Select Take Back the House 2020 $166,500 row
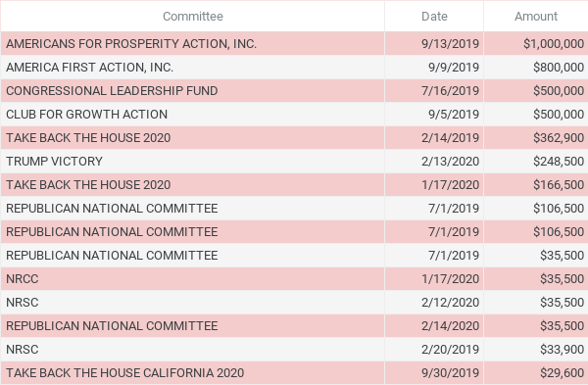 [x=294, y=185]
